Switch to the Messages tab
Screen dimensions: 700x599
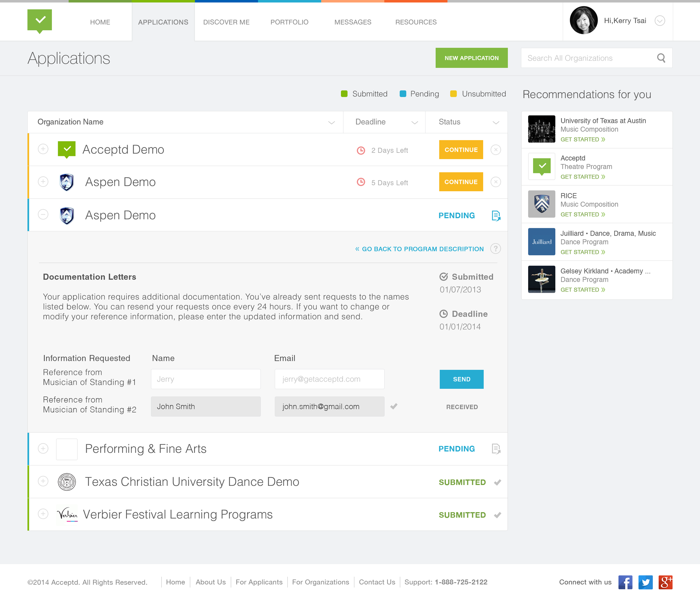pyautogui.click(x=353, y=22)
